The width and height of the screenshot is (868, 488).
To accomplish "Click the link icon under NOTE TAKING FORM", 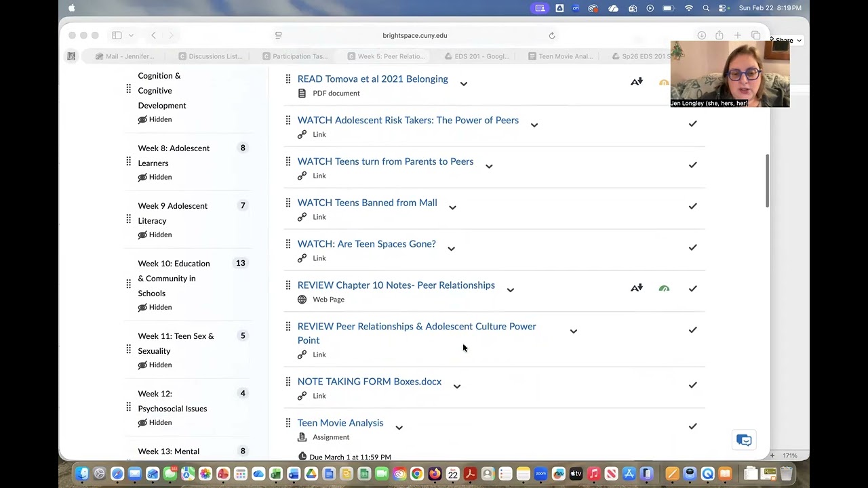I will (x=302, y=396).
